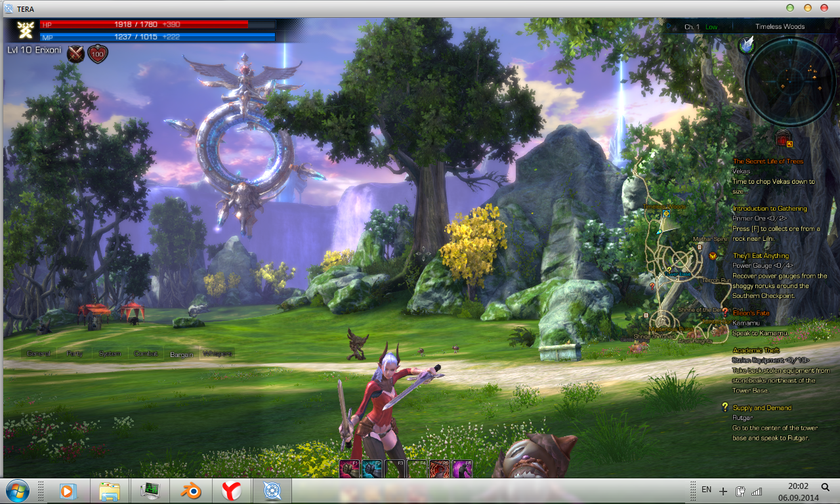840x504 pixels.
Task: Switch to the System chat tab
Action: (x=110, y=354)
